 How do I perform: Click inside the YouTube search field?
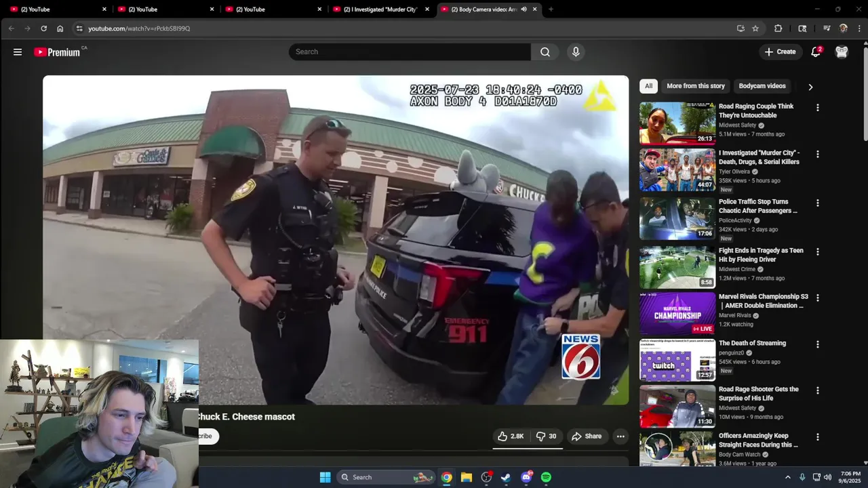[x=410, y=52]
